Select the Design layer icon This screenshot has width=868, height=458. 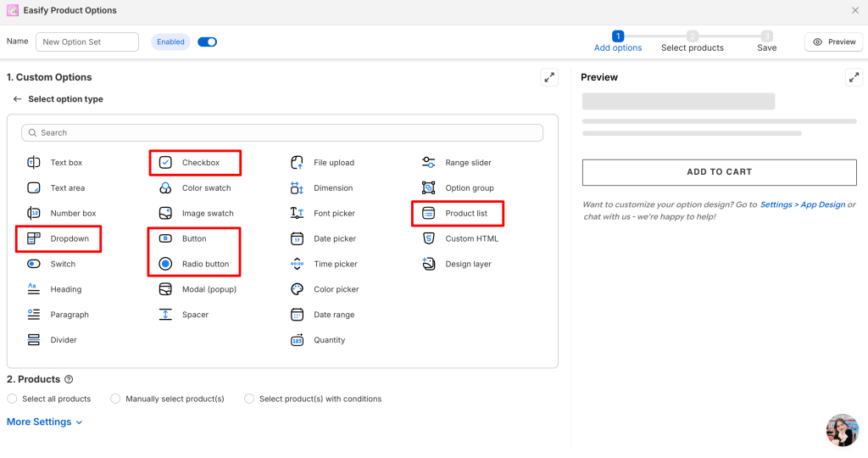[x=428, y=265]
